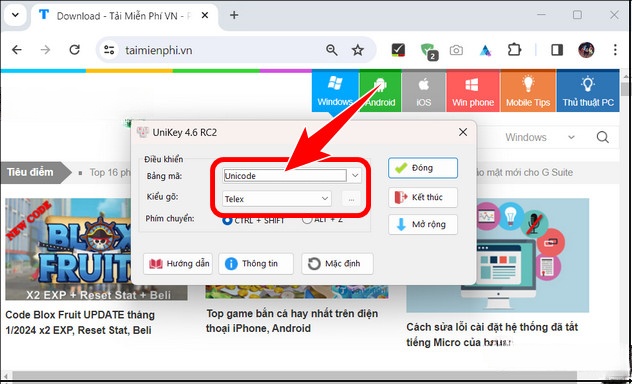Screen dimensions: 632x384
Task: Click the Tiêu điểm label
Action: [x=30, y=172]
